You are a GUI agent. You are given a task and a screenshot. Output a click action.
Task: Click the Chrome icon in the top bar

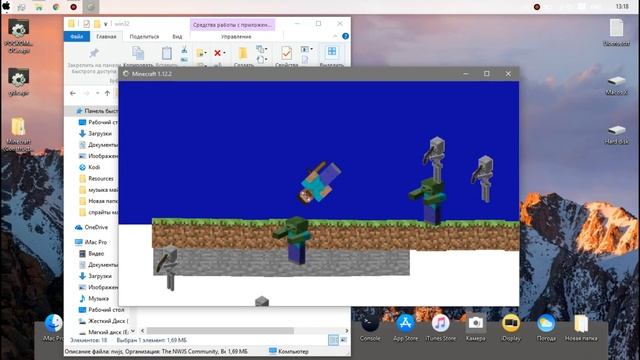[56, 7]
